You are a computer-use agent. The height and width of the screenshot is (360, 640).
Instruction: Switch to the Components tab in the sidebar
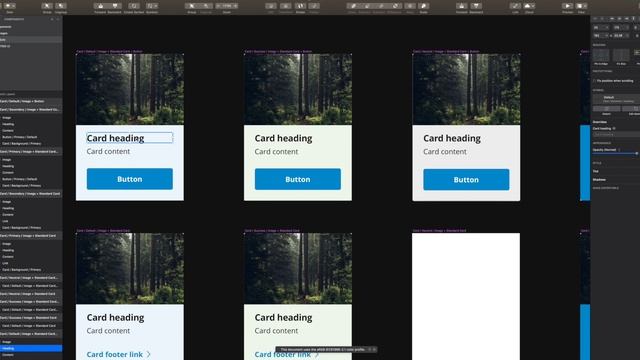[x=14, y=19]
